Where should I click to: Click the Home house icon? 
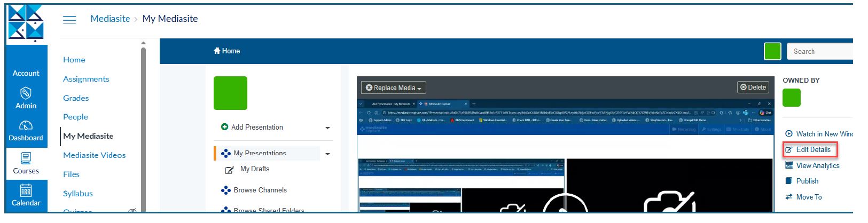tap(217, 51)
